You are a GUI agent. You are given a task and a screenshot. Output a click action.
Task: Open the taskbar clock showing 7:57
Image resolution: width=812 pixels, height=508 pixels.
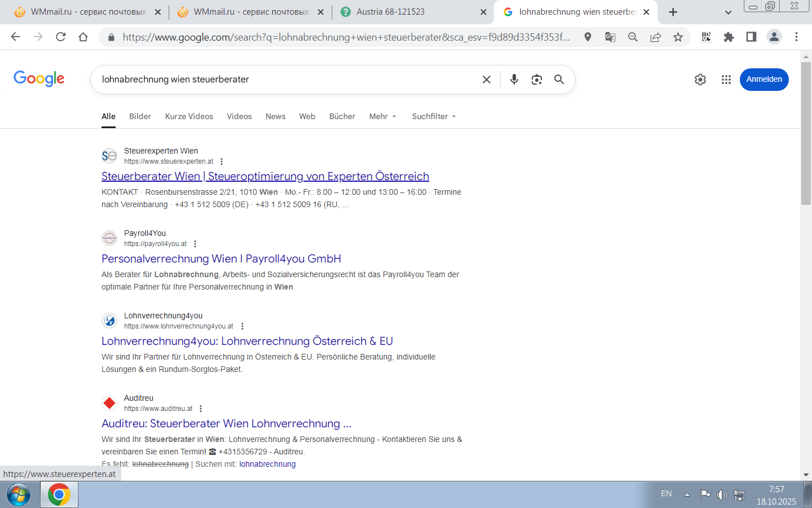(776, 495)
